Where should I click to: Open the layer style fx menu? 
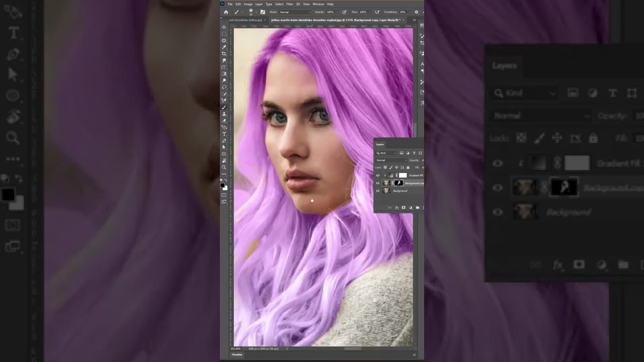396,208
